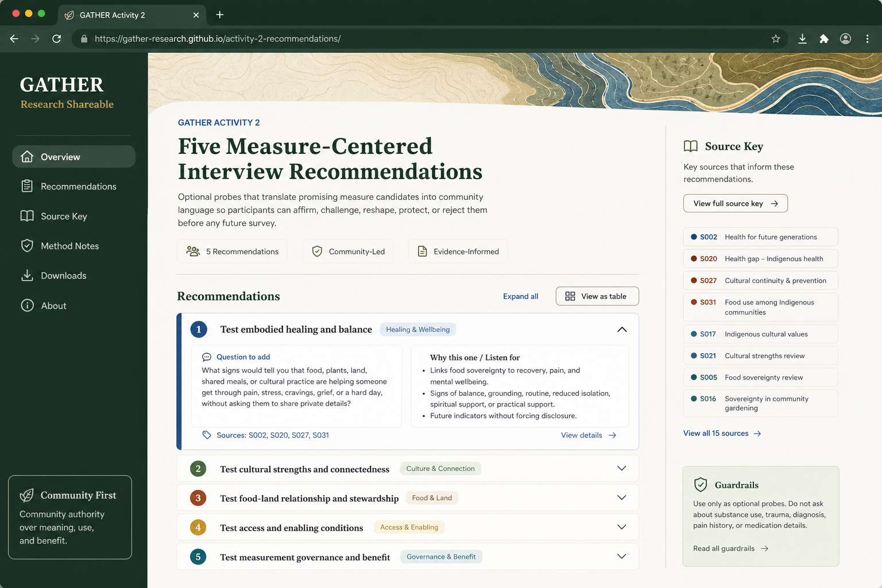Select source S017 Indigenous cultural values
The width and height of the screenshot is (882, 588).
tap(760, 334)
